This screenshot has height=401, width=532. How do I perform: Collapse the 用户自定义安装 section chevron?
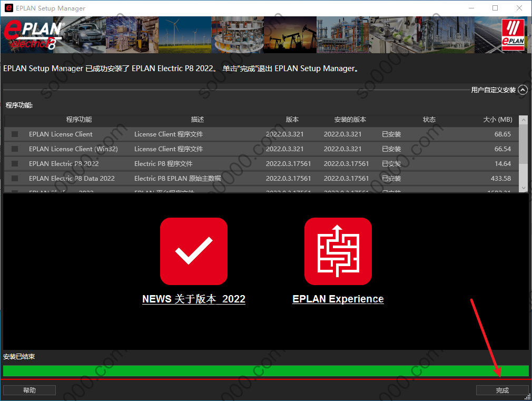tap(523, 90)
